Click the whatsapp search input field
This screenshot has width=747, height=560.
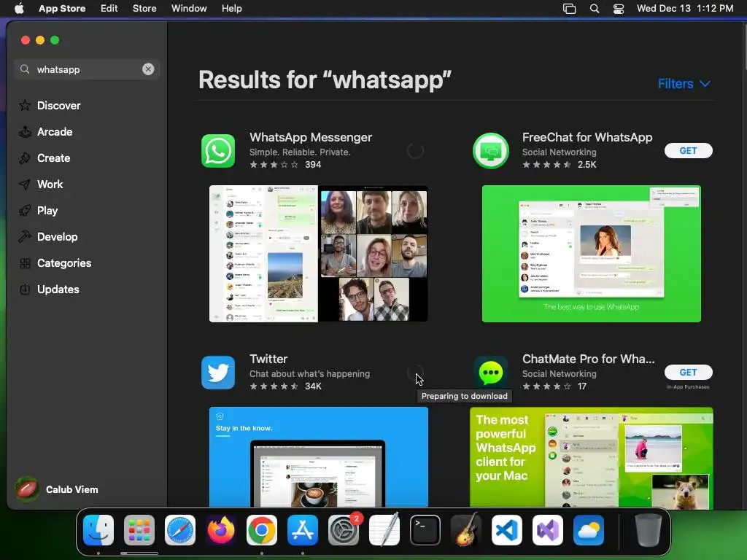click(x=86, y=69)
